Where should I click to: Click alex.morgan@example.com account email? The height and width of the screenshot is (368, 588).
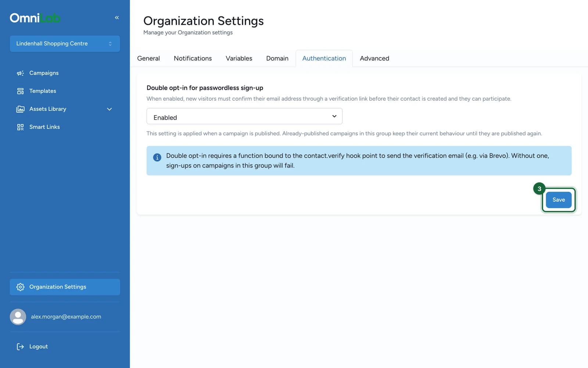pos(66,317)
